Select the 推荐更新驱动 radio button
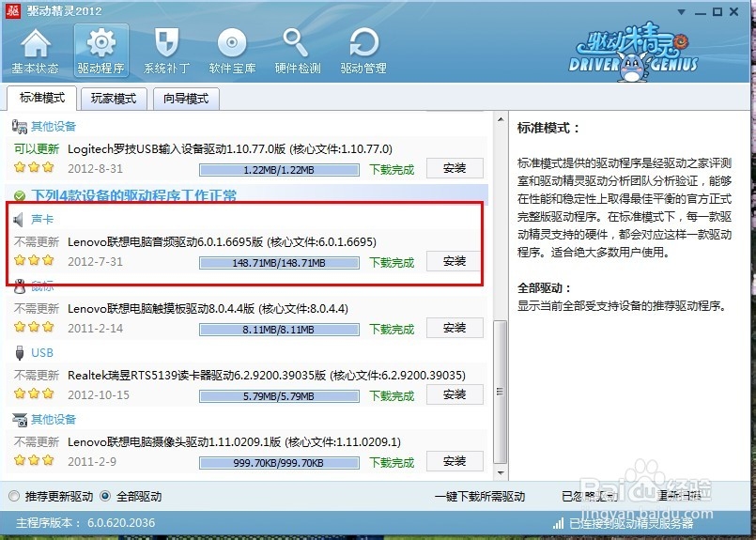 pyautogui.click(x=14, y=496)
